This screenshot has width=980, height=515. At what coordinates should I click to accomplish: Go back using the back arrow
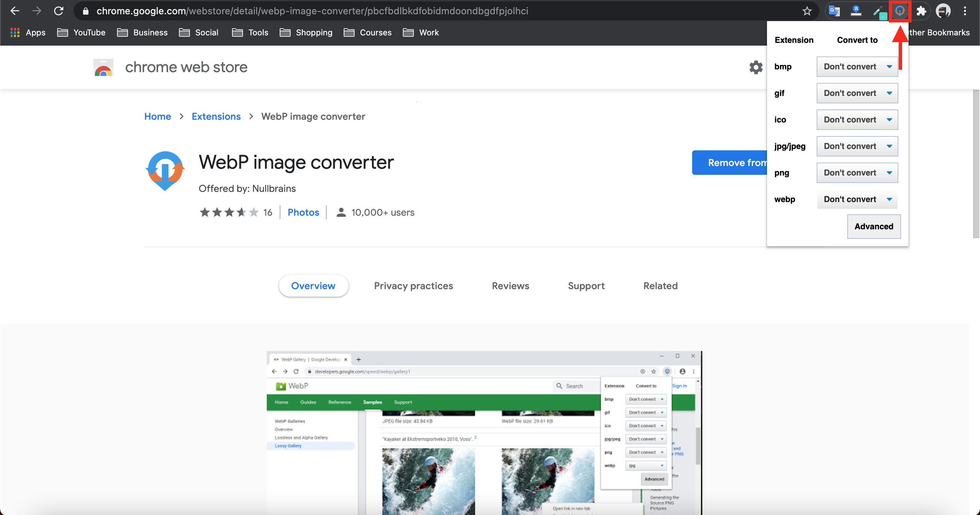pos(14,11)
